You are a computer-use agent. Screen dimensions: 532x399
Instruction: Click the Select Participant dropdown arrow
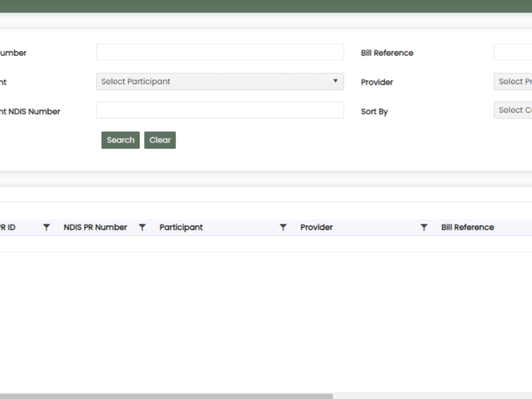(335, 81)
